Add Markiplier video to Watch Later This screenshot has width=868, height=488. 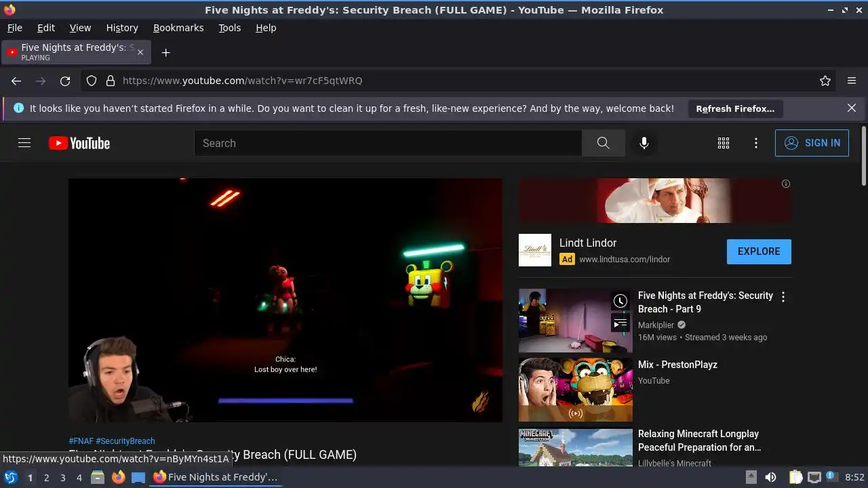click(620, 301)
